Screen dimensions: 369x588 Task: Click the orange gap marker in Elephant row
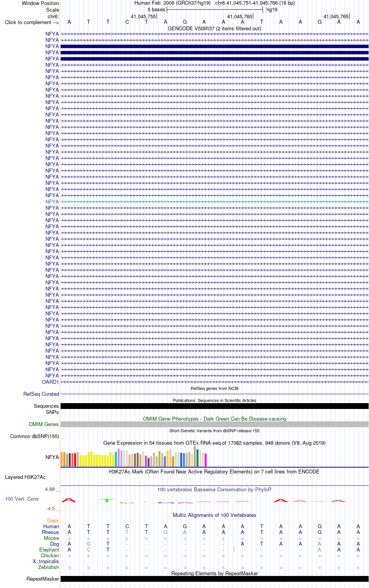tap(234, 549)
